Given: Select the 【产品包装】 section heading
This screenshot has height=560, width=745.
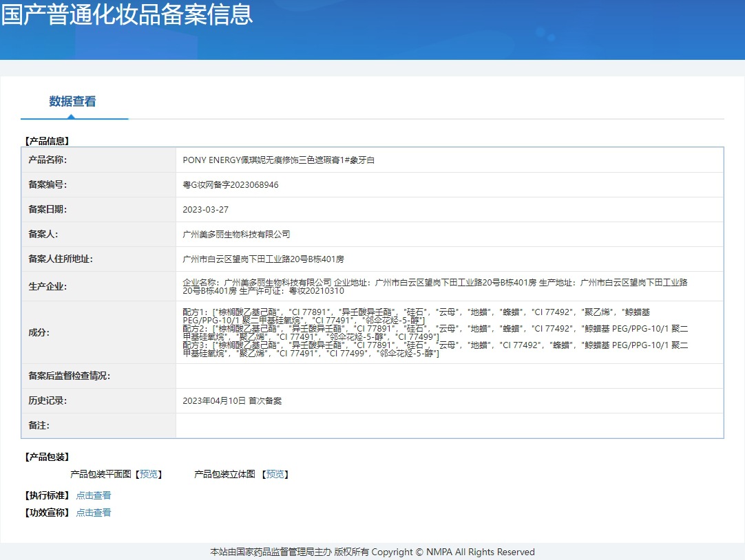Looking at the screenshot, I should (x=47, y=457).
